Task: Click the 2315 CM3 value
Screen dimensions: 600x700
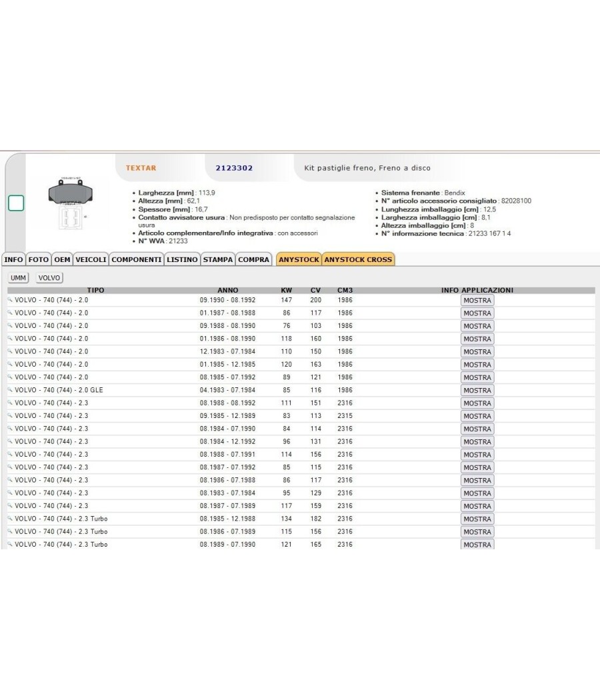Action: [x=345, y=415]
